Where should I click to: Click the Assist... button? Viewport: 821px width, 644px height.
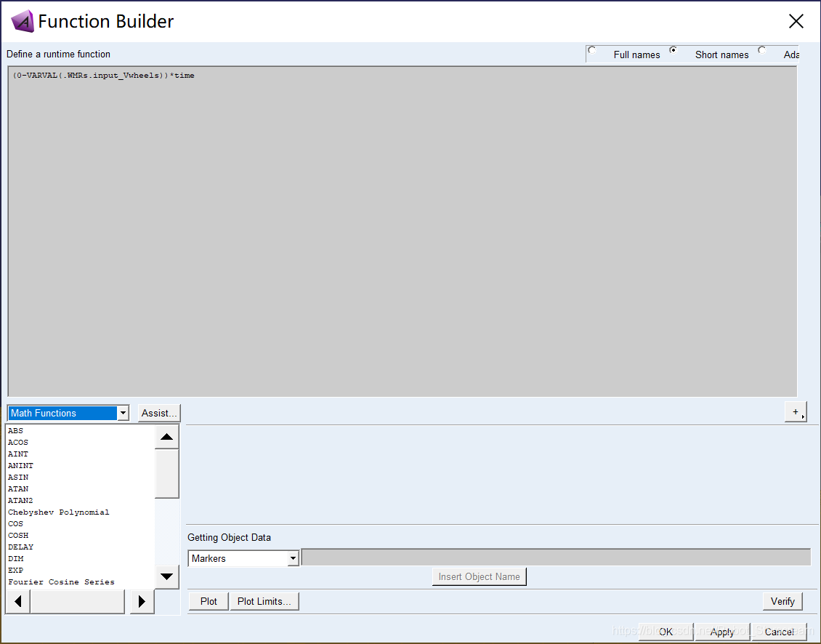pyautogui.click(x=159, y=414)
